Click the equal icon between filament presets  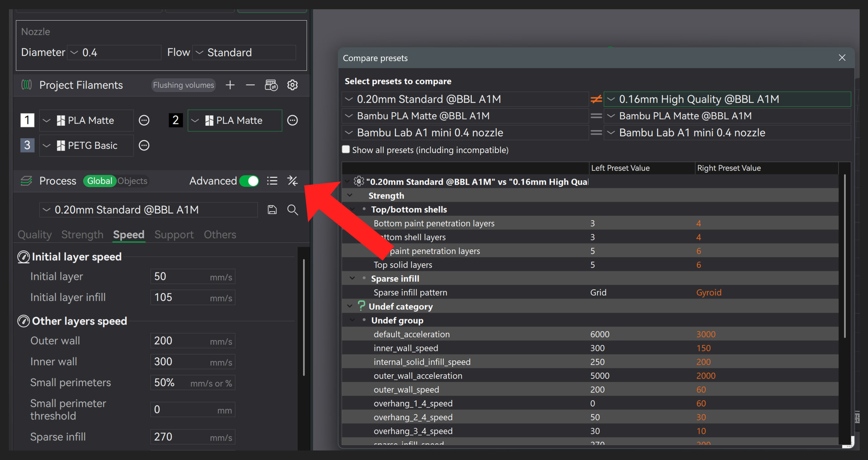pos(596,116)
